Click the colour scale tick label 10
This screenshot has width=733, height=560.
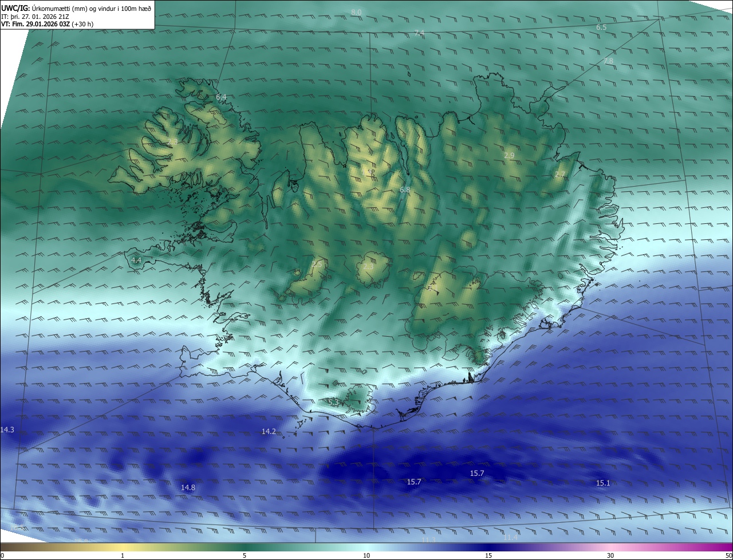(x=366, y=555)
